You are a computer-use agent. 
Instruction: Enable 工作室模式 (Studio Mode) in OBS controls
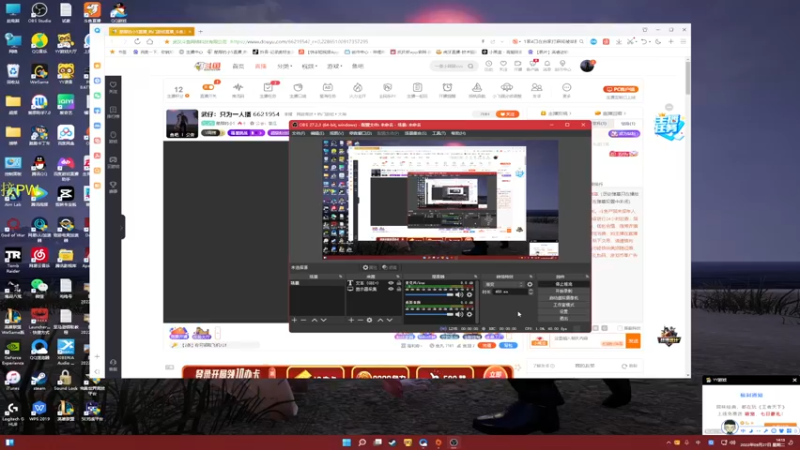[563, 305]
